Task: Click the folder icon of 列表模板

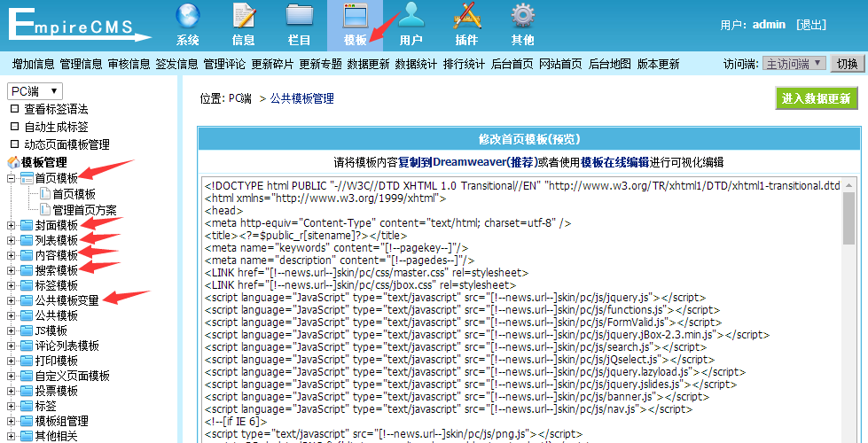Action: 26,240
